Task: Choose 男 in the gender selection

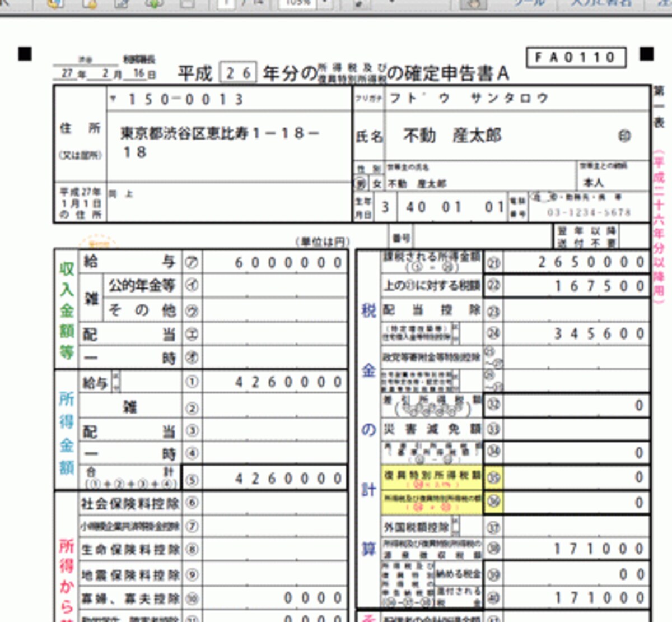Action: [361, 183]
